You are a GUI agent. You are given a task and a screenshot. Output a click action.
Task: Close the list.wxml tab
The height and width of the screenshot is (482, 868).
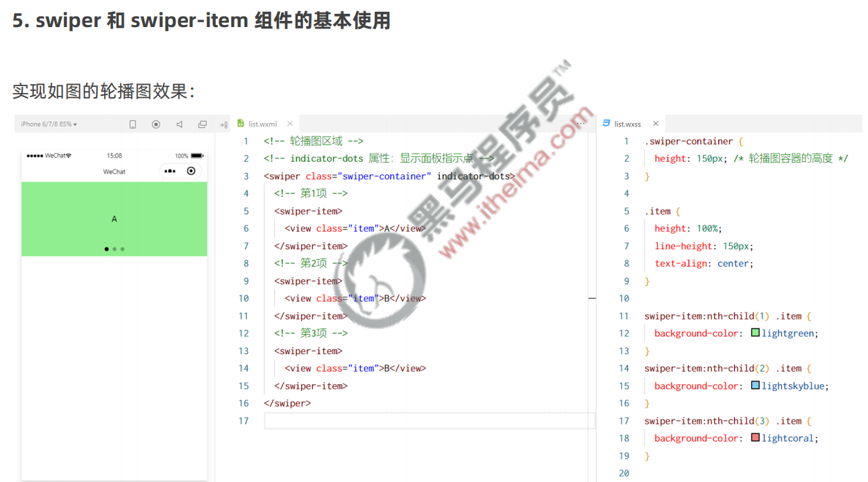click(290, 124)
